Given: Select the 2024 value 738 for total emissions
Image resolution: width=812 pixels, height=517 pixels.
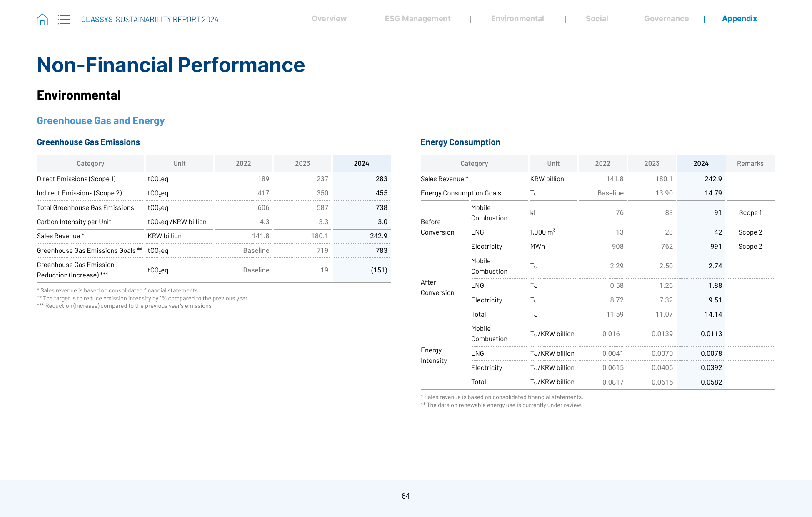Looking at the screenshot, I should pyautogui.click(x=381, y=207).
